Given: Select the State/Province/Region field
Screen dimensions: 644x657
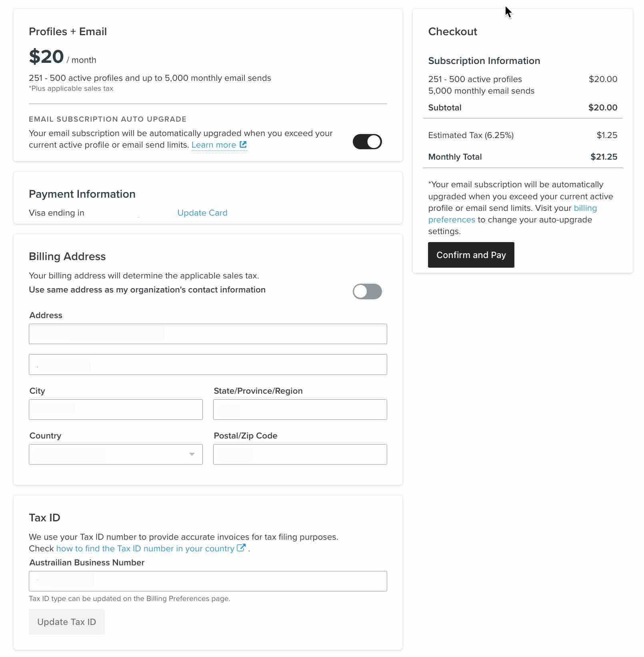Looking at the screenshot, I should pos(300,409).
